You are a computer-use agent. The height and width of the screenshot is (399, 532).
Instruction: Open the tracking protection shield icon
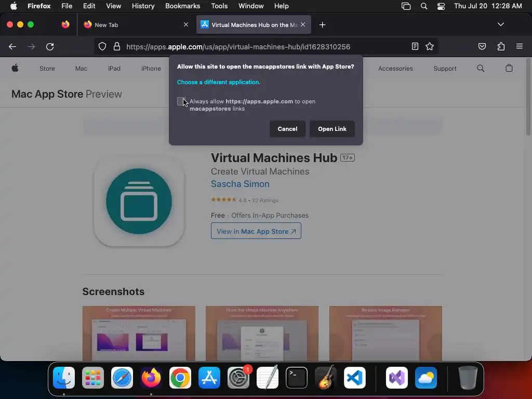pyautogui.click(x=102, y=46)
